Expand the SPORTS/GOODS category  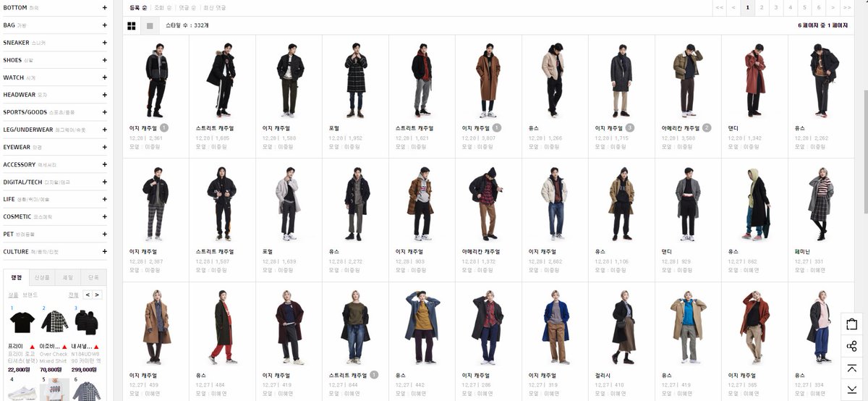pyautogui.click(x=104, y=112)
